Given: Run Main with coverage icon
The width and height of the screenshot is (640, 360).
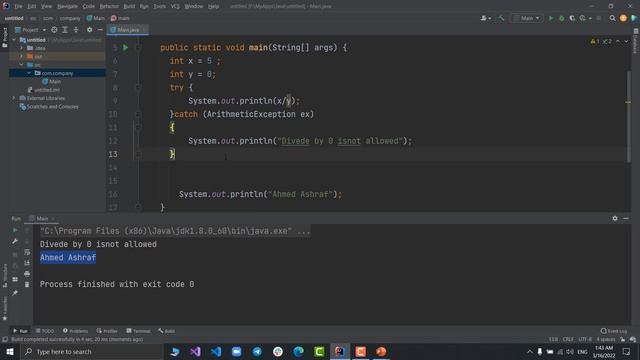Looking at the screenshot, I should click(x=572, y=18).
